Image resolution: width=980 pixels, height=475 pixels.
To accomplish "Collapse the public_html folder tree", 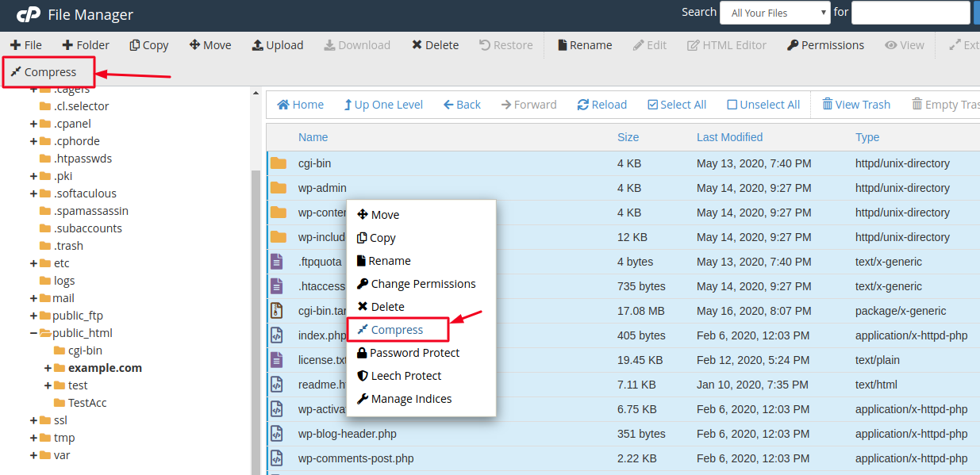I will pos(33,332).
